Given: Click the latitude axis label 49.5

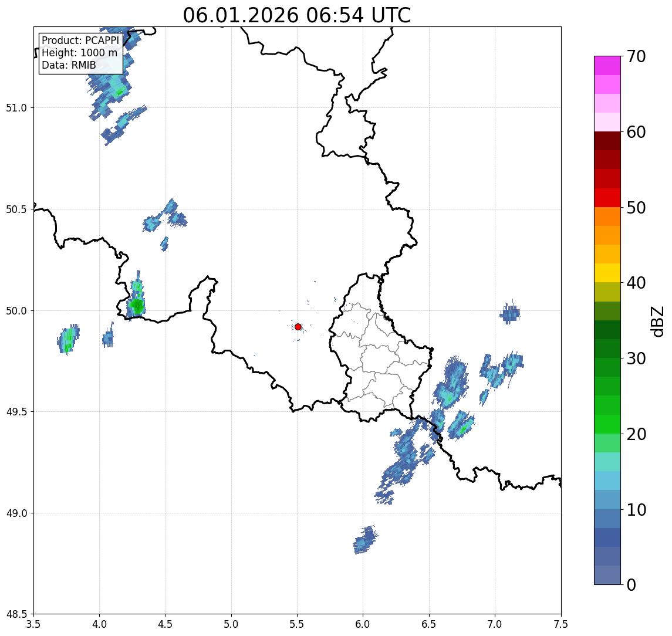Looking at the screenshot, I should click(x=16, y=411).
